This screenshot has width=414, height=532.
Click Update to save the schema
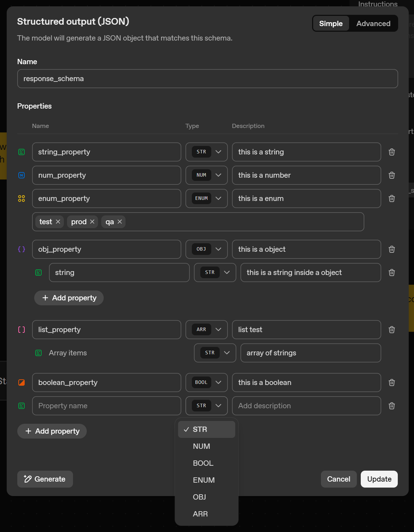pos(379,479)
